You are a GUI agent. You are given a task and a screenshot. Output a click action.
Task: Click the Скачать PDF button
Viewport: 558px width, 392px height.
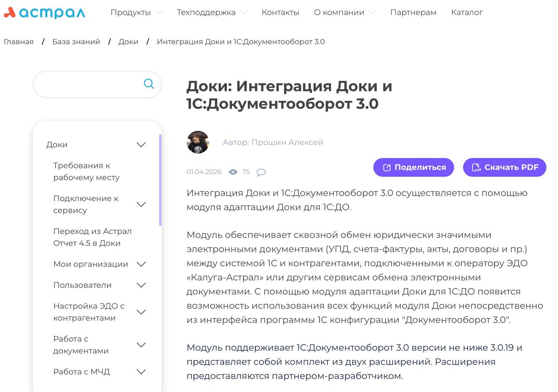(x=505, y=168)
